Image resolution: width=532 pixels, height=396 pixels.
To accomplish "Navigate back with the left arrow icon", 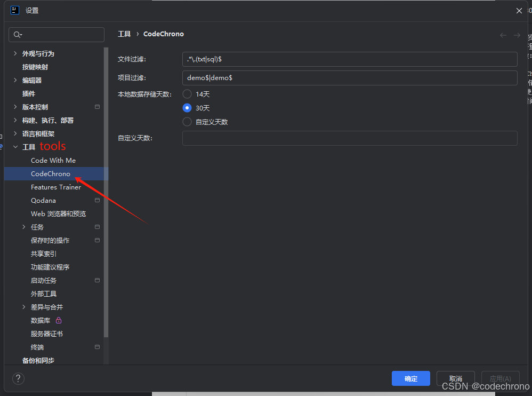I will pos(503,35).
